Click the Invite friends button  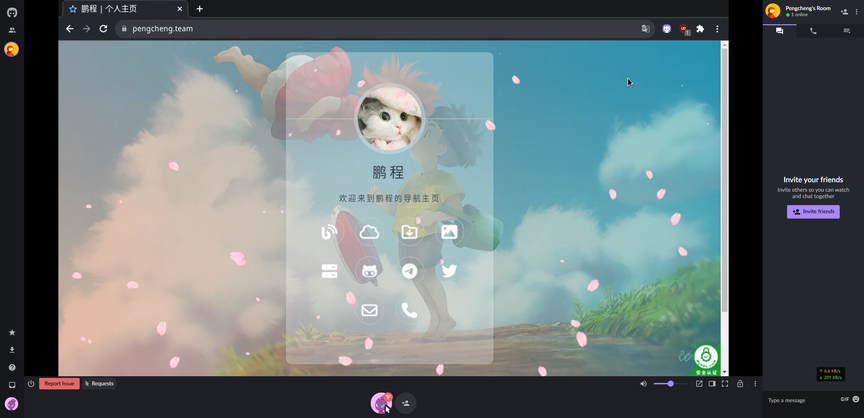click(x=813, y=211)
